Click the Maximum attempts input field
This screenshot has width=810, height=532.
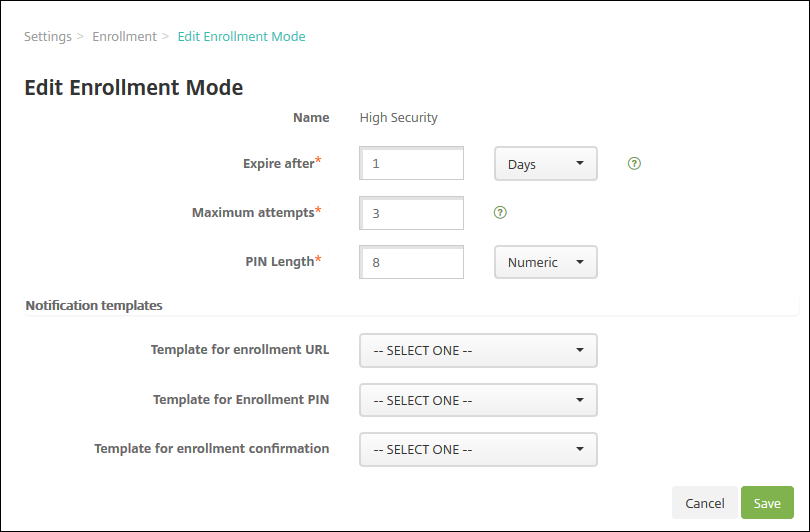412,213
